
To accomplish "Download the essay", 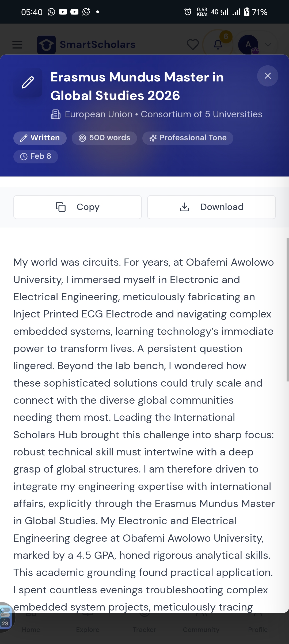I will 211,207.
